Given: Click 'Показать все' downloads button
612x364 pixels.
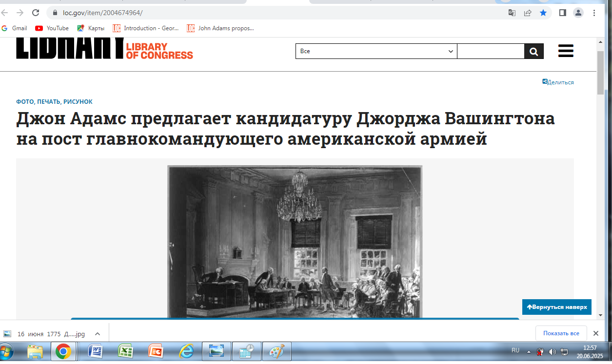Looking at the screenshot, I should (x=561, y=333).
